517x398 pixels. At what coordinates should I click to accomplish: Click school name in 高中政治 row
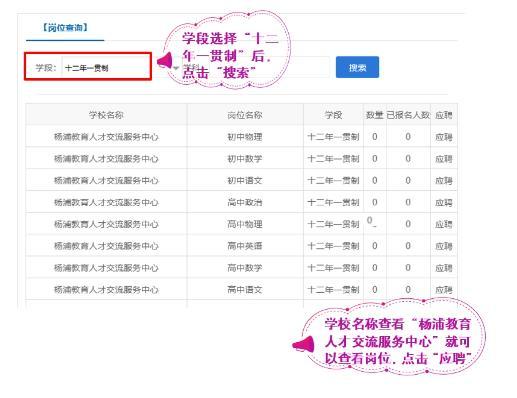[x=106, y=202]
